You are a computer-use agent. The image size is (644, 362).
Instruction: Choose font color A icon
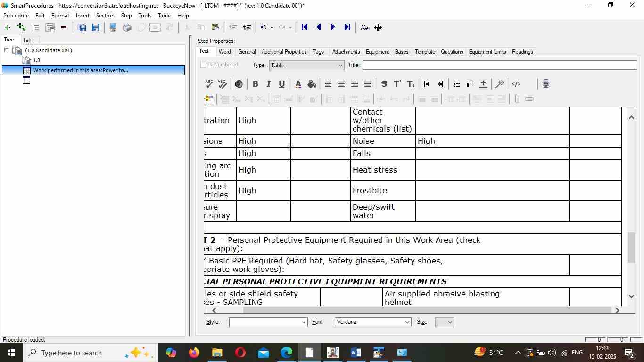[x=298, y=84]
